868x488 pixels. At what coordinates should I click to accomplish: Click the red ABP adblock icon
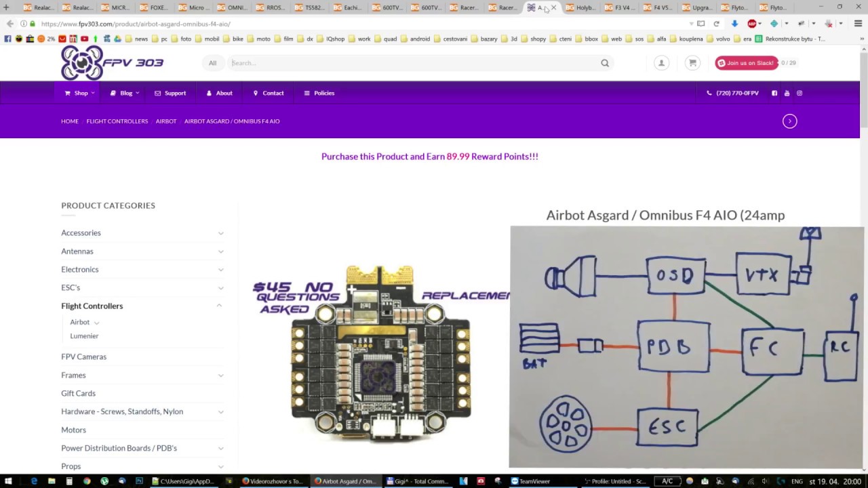[752, 24]
